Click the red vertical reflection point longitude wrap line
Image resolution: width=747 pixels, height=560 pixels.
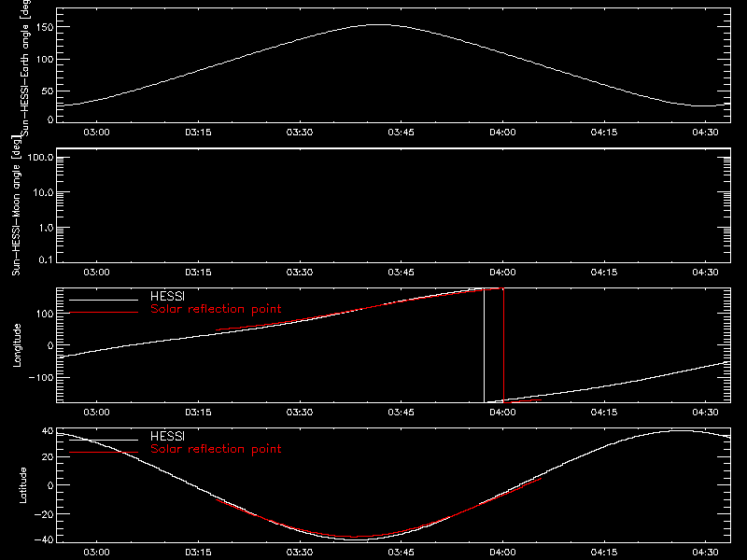(x=503, y=345)
